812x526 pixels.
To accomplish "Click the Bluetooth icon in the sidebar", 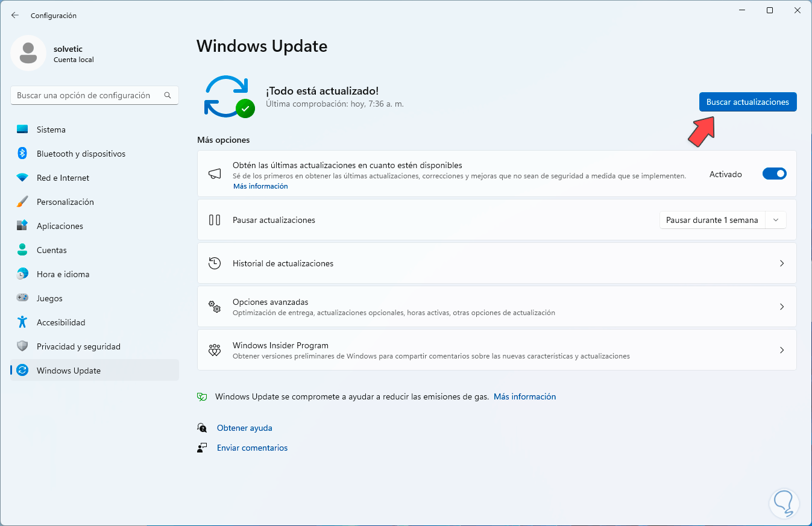I will (x=22, y=154).
